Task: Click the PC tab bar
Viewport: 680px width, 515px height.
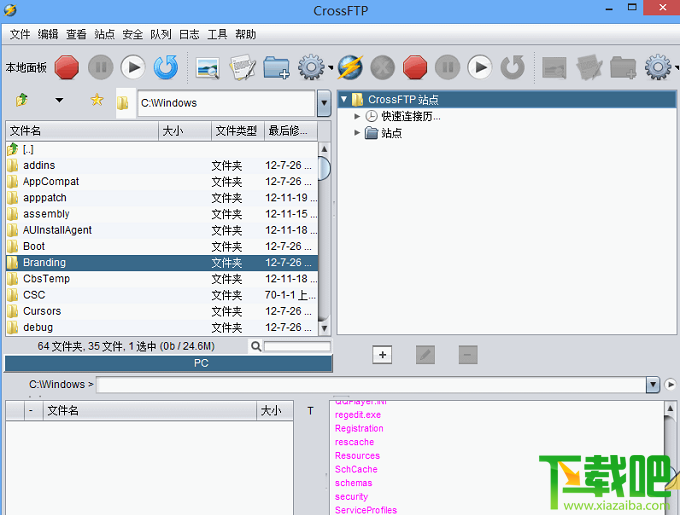Action: [x=168, y=363]
